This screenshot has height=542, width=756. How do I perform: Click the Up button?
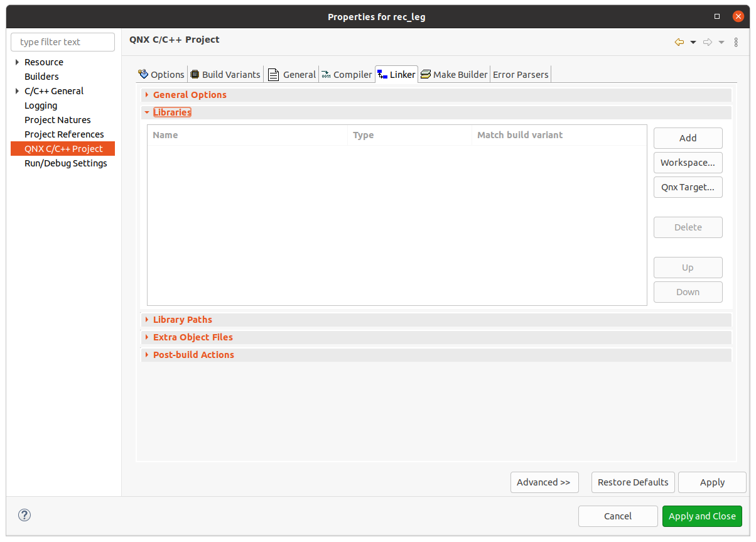click(x=688, y=268)
